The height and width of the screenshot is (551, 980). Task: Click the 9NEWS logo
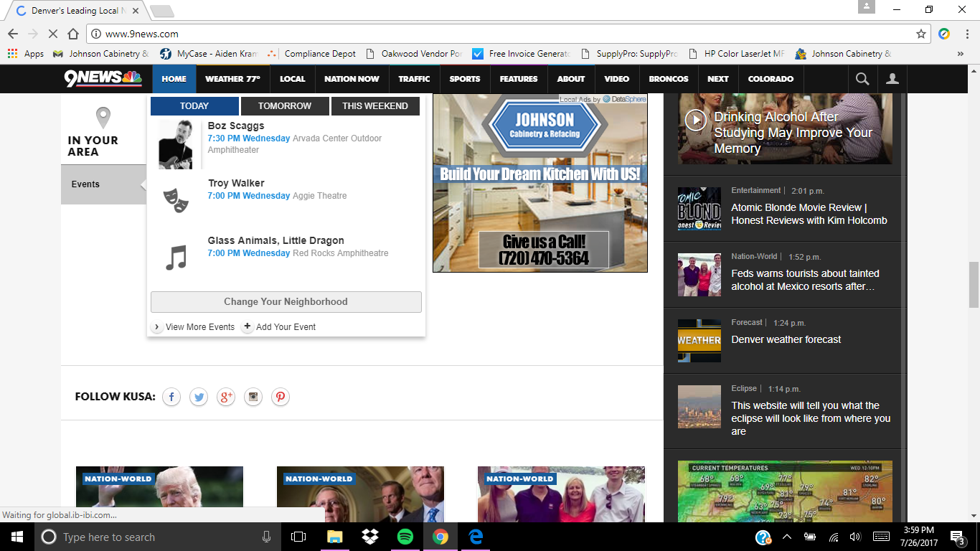103,78
